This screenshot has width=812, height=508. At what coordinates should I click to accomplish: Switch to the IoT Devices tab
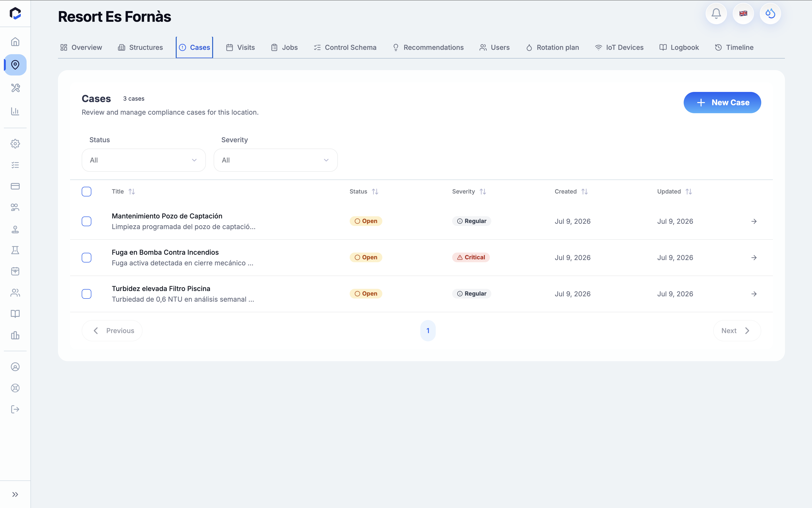pos(619,47)
